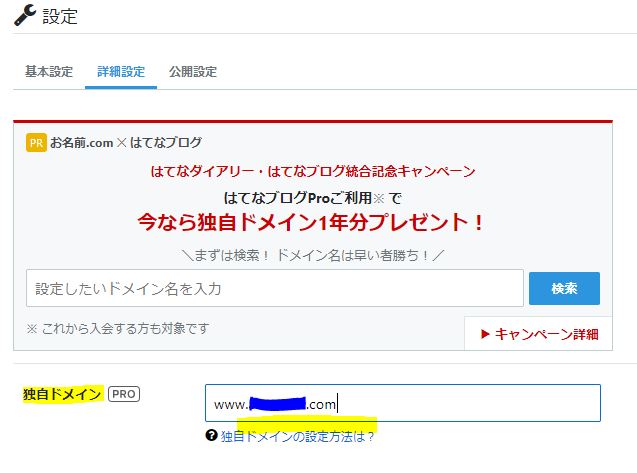Click the 設定 page heading

click(x=60, y=16)
